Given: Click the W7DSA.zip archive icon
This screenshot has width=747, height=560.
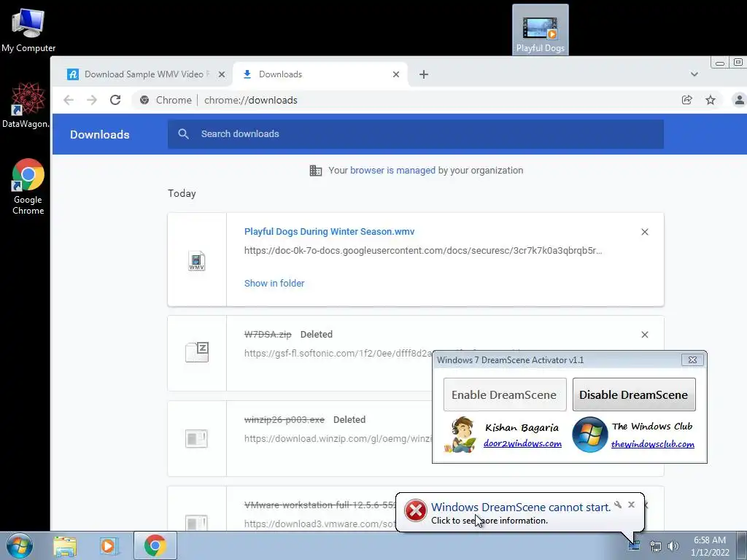Looking at the screenshot, I should [197, 352].
